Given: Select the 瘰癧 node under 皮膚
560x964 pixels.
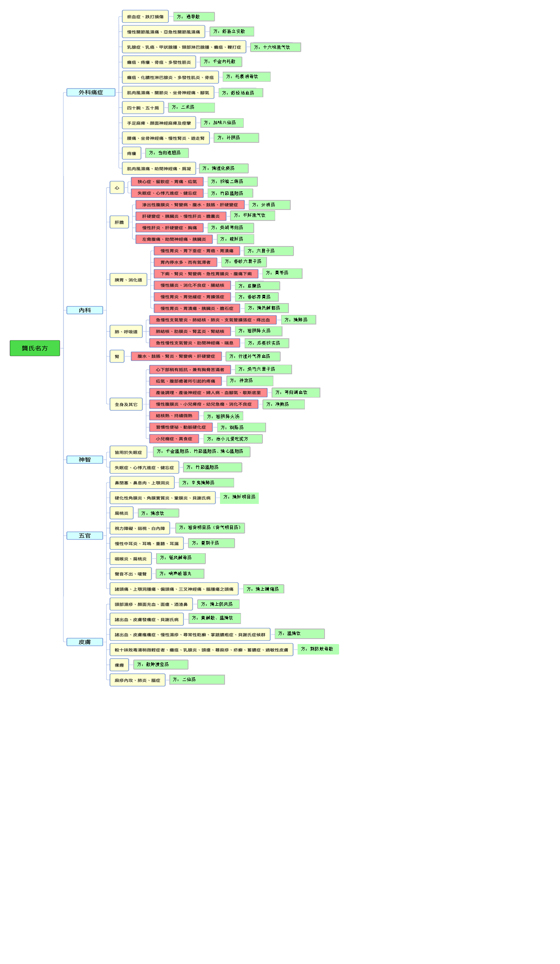Looking at the screenshot, I should tap(119, 665).
